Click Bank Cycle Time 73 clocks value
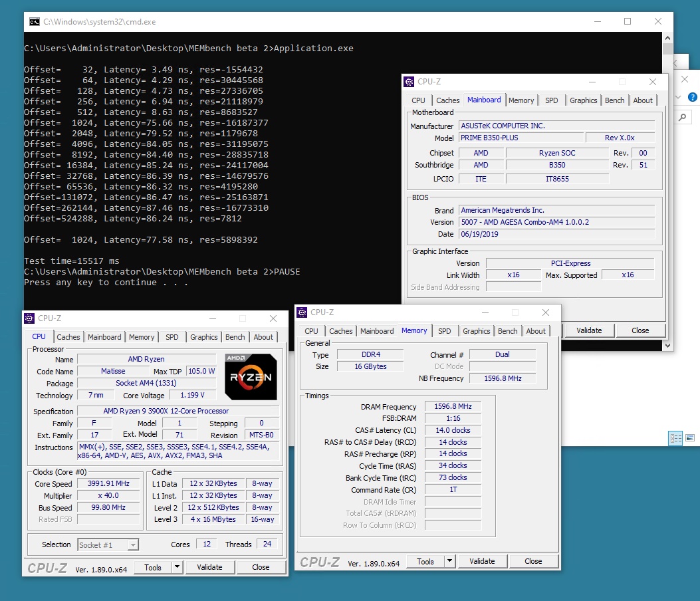The width and height of the screenshot is (700, 601). coord(453,478)
